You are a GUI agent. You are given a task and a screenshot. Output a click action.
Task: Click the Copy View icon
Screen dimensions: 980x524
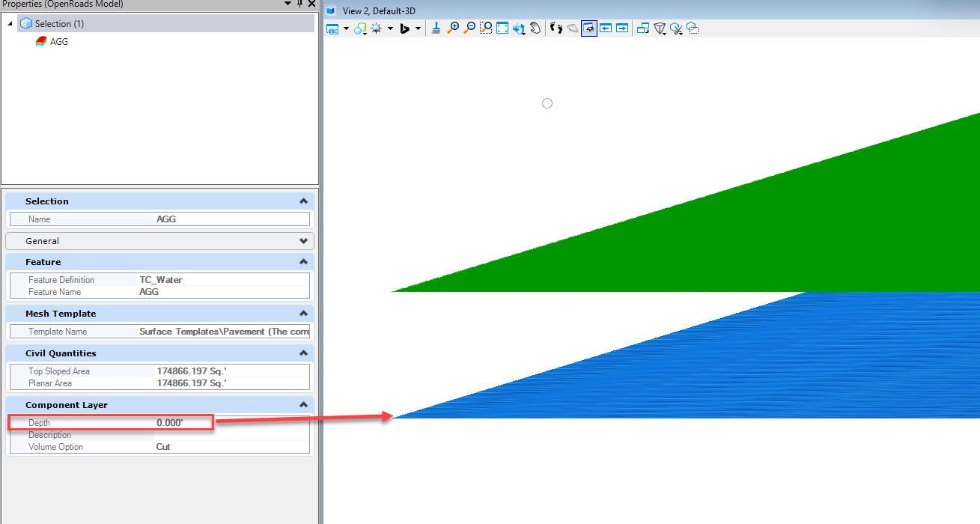tap(642, 28)
